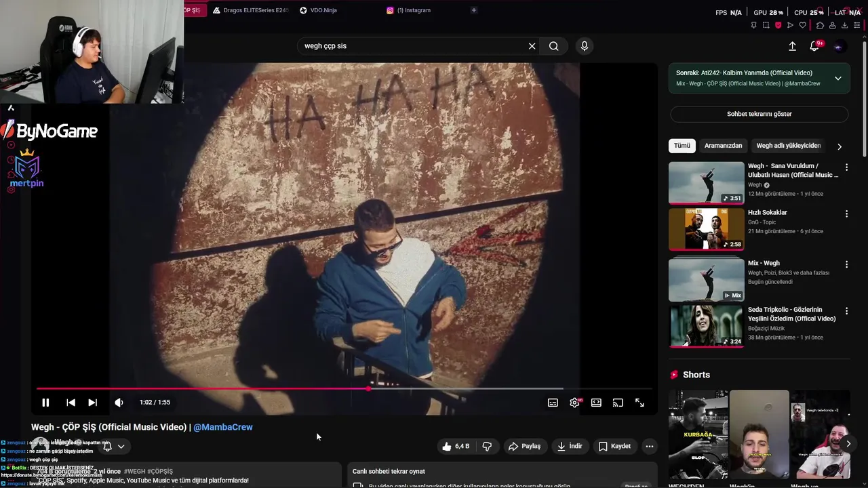
Task: Open browser downloads icon
Action: [x=844, y=25]
